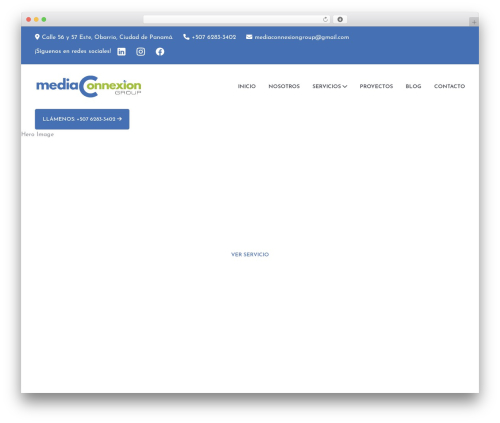Image resolution: width=500 pixels, height=423 pixels.
Task: Go to the Inicio page
Action: (247, 86)
